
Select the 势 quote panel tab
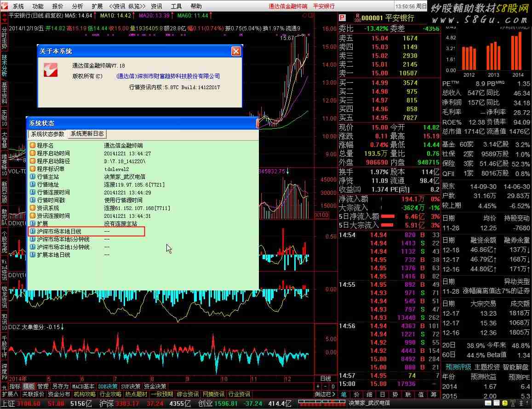tap(395, 394)
